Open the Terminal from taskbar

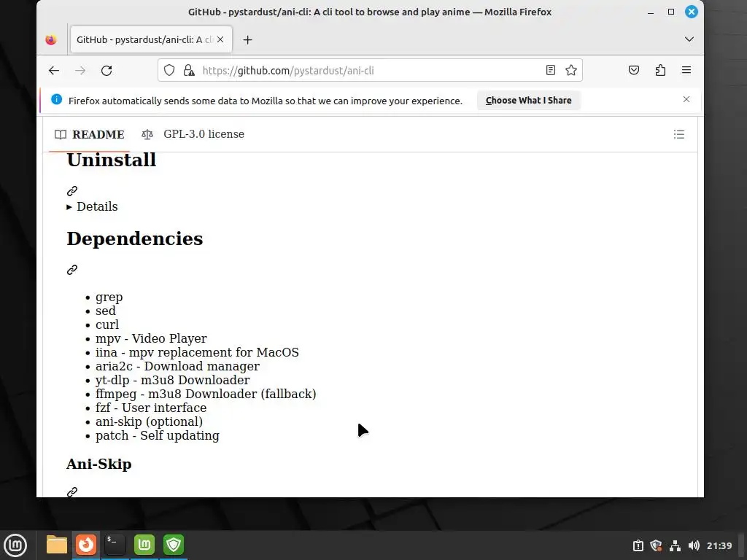pos(115,545)
